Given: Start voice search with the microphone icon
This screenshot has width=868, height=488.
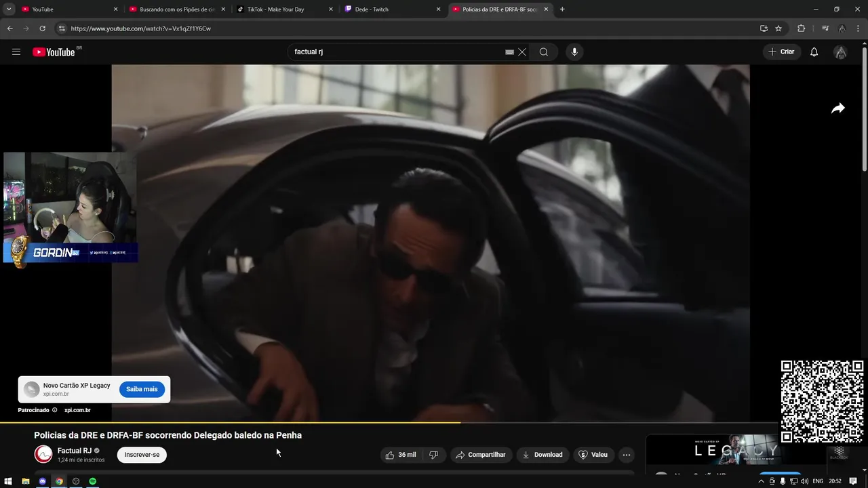Looking at the screenshot, I should pos(574,52).
